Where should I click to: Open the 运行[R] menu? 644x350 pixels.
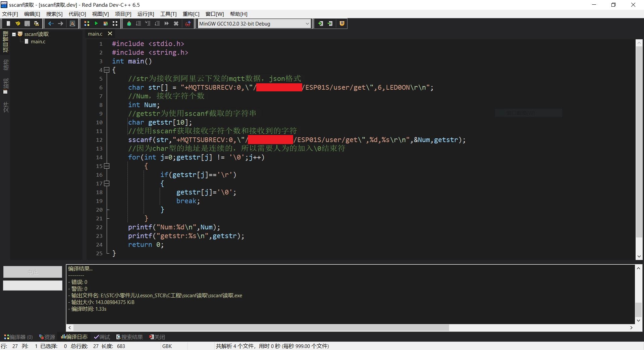(x=146, y=14)
